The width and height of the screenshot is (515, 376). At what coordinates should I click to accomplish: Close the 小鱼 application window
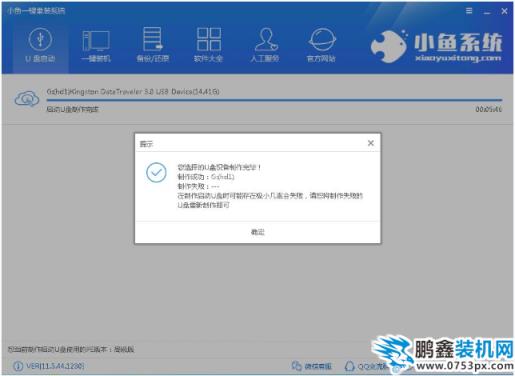(x=504, y=11)
